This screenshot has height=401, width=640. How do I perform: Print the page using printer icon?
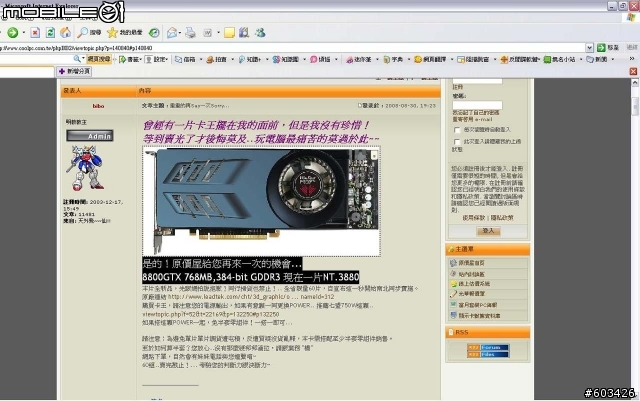click(190, 33)
